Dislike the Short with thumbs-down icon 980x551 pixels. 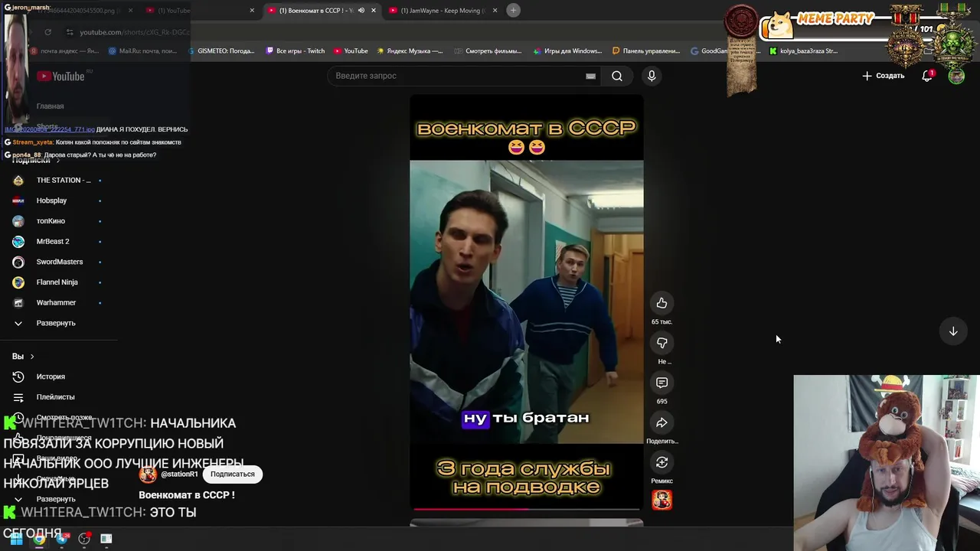[661, 343]
